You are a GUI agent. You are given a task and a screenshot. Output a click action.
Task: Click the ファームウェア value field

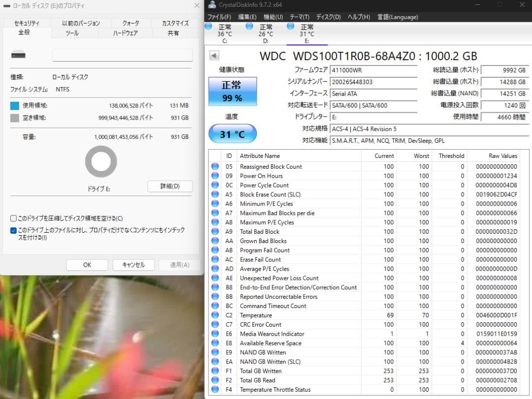373,70
